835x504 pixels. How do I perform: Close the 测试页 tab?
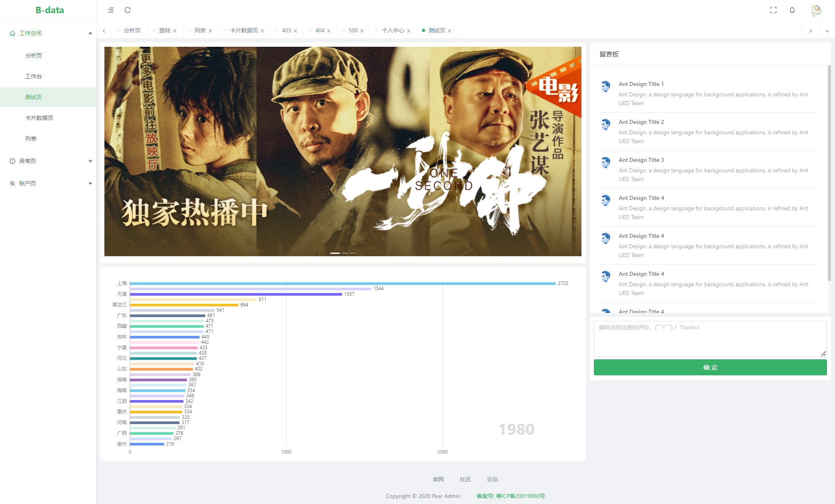(449, 31)
